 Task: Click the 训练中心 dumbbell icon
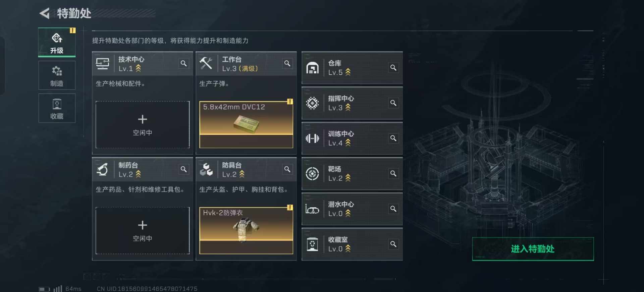pos(312,138)
